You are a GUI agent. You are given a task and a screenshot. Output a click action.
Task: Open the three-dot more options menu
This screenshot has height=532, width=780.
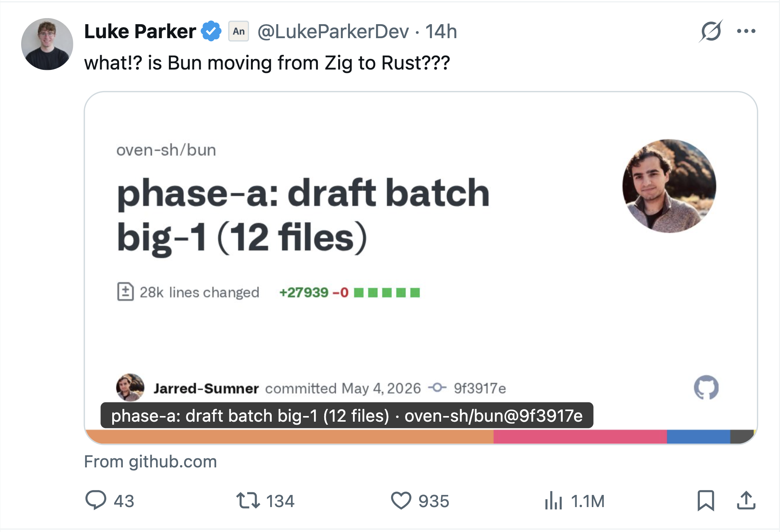point(746,31)
